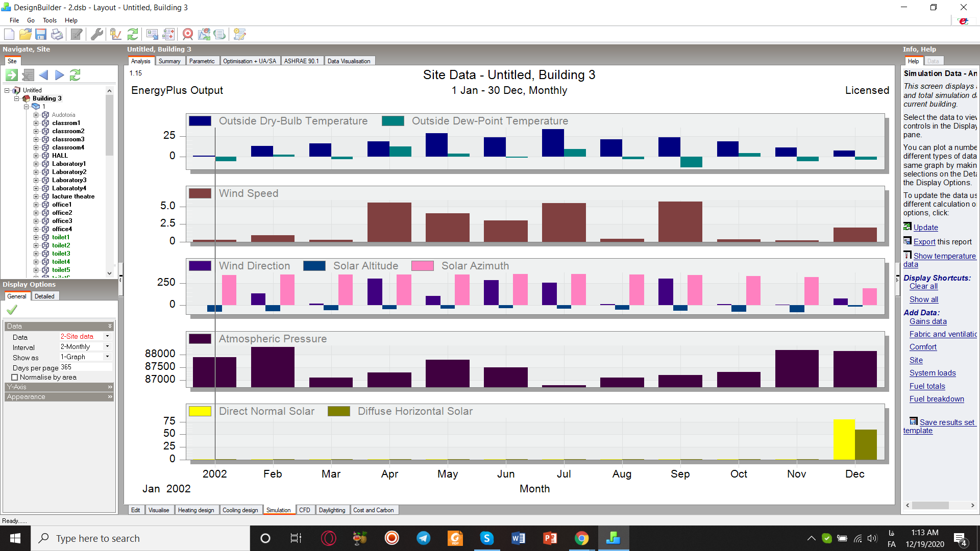Expand the HALL zone in tree
Screen dimensions: 980x551
tap(36, 156)
